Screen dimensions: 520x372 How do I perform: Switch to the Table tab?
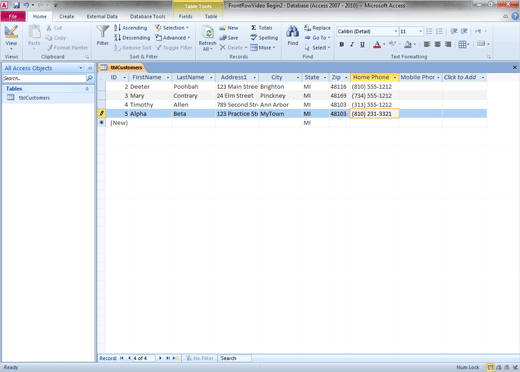click(x=211, y=16)
